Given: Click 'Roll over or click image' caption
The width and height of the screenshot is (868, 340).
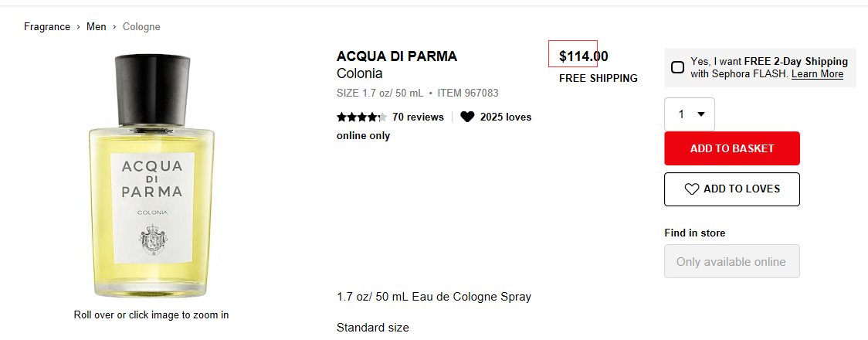Looking at the screenshot, I should (x=151, y=315).
